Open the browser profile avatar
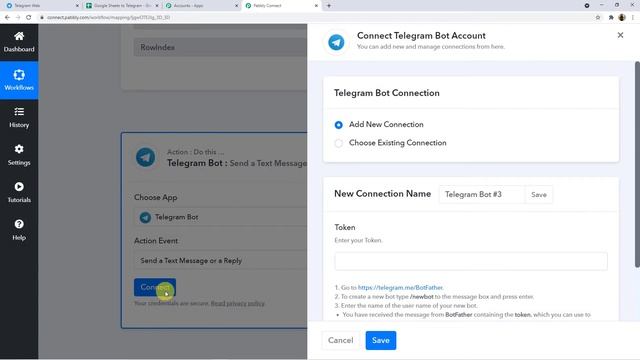640x360 pixels. [622, 18]
